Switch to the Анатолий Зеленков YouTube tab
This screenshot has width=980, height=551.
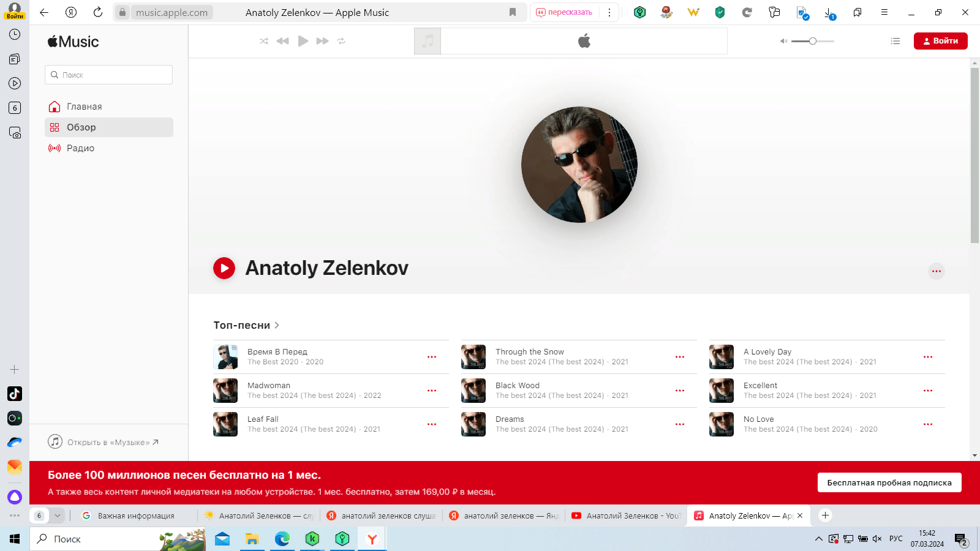coord(627,515)
